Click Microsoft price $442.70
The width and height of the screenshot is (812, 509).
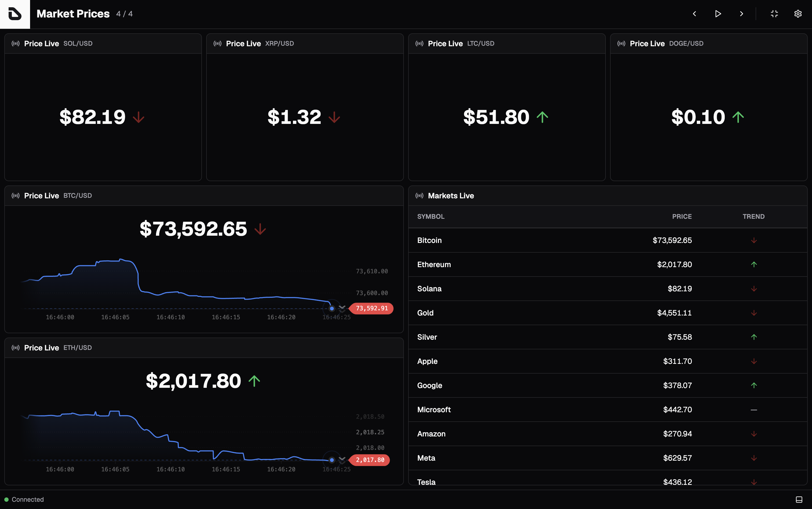pos(677,410)
